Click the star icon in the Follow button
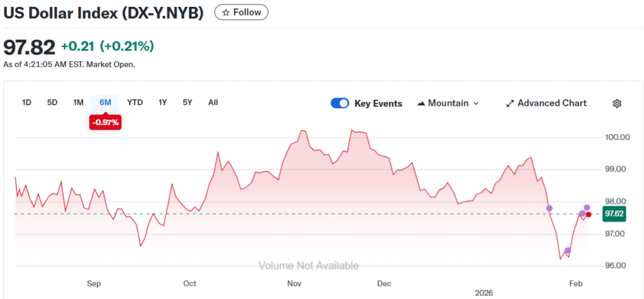Viewport: 644px width, 299px height. click(226, 12)
